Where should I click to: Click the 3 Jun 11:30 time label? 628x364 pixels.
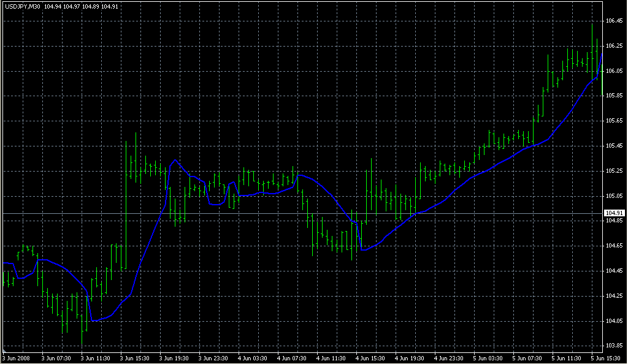point(95,358)
